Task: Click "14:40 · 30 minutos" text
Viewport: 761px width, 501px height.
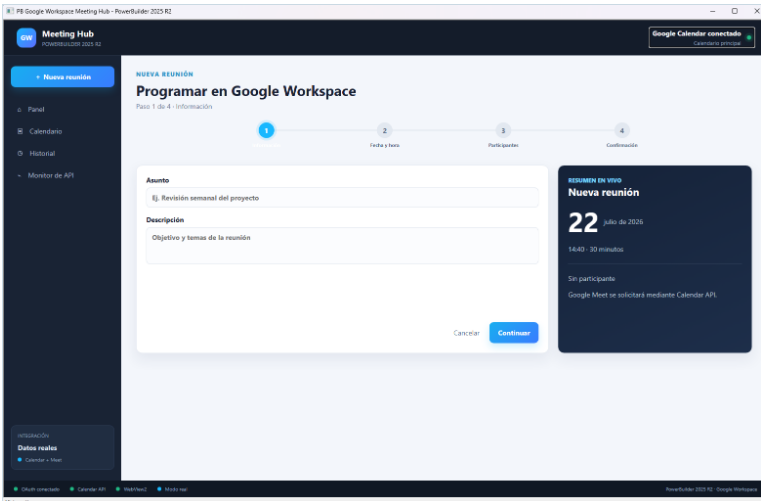Action: point(596,250)
